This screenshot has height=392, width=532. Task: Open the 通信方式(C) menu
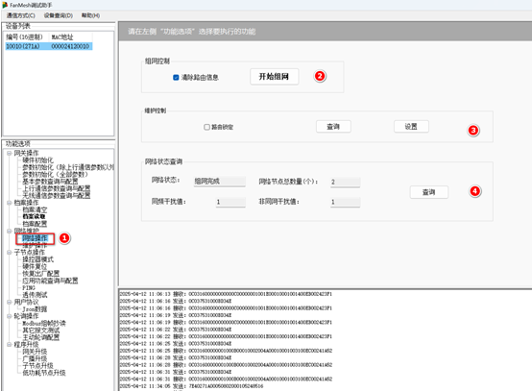(x=21, y=15)
